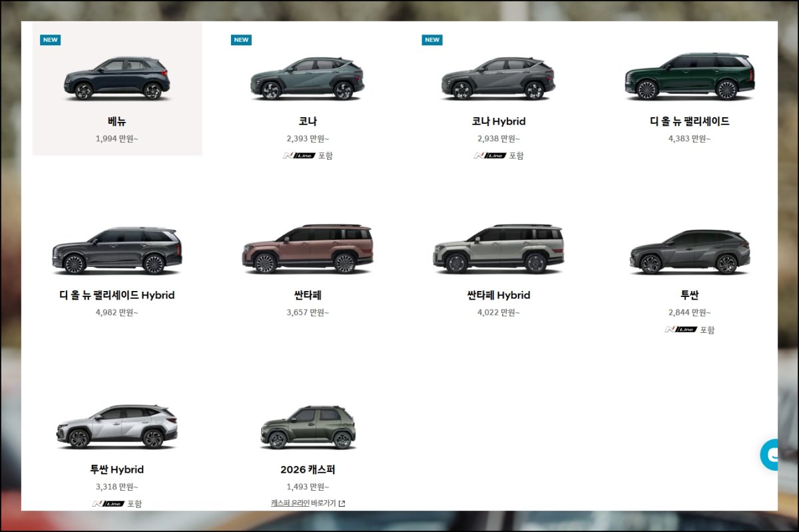Select the 베뉴 model name
The width and height of the screenshot is (799, 532).
(117, 121)
